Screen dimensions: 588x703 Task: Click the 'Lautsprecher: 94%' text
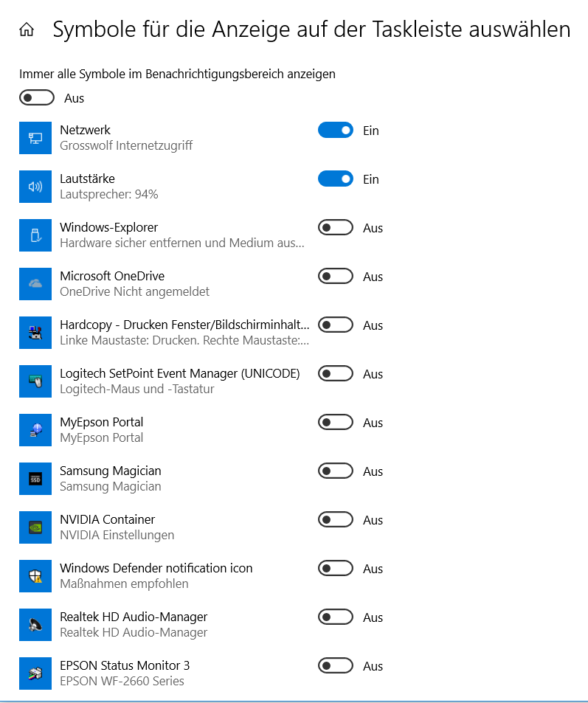click(x=109, y=194)
